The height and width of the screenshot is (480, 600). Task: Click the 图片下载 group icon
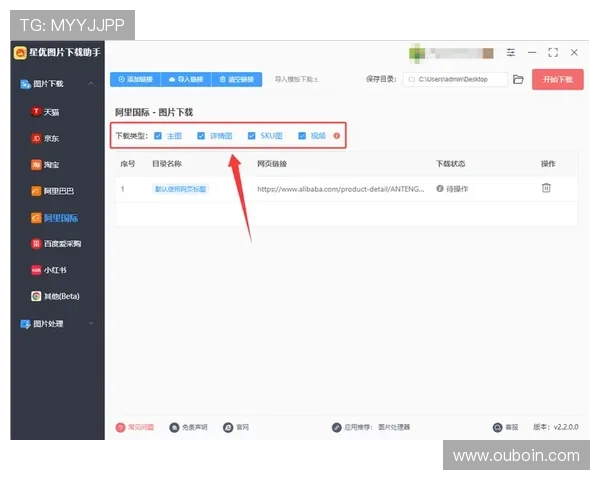tap(25, 84)
